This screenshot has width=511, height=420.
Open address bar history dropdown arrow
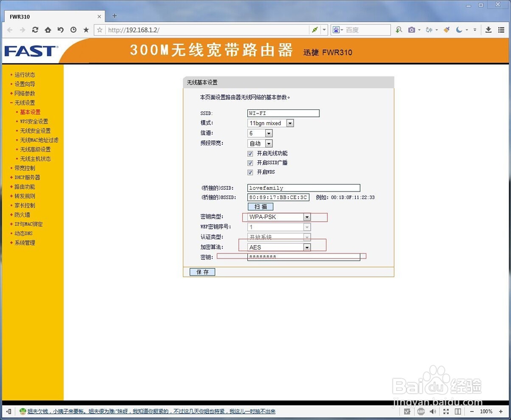click(x=324, y=30)
